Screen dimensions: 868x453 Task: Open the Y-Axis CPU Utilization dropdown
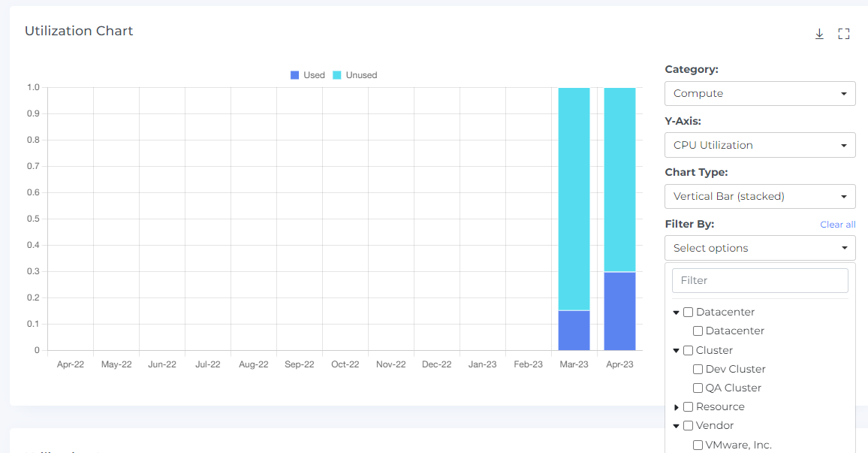click(x=759, y=145)
